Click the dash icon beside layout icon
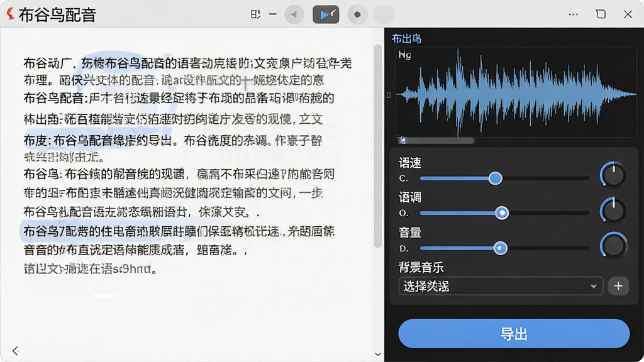The image size is (644, 362). 273,14
